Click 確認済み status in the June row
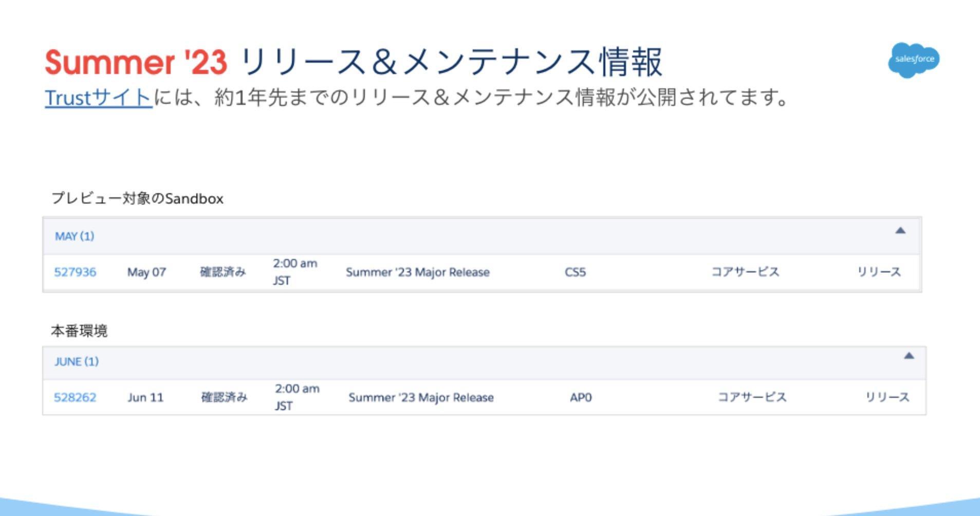The height and width of the screenshot is (516, 980). click(224, 397)
